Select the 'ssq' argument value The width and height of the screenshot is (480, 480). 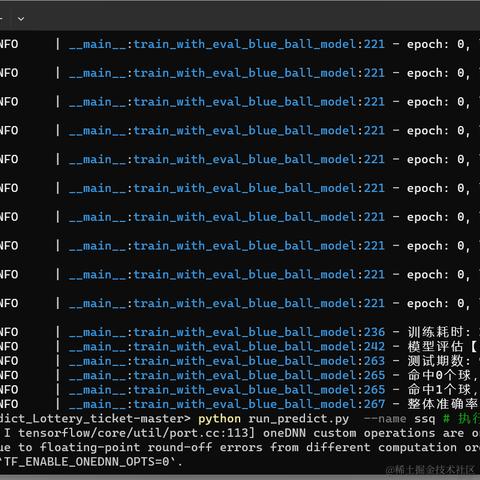[x=425, y=419]
